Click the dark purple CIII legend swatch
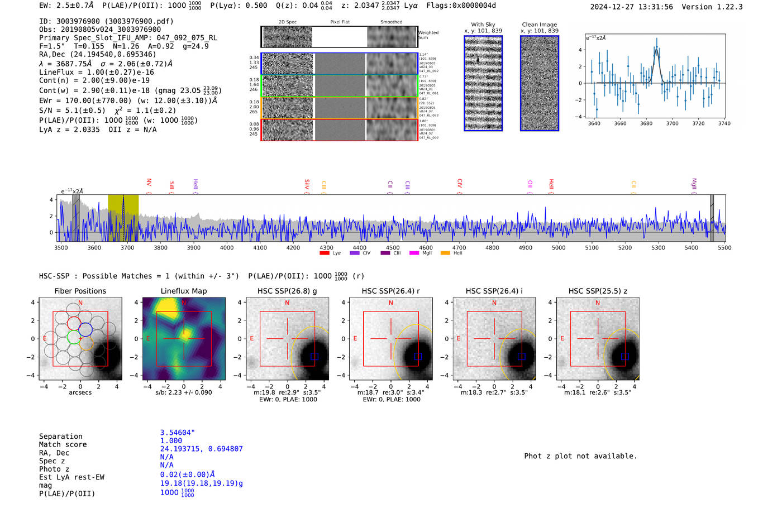782x532 pixels. click(385, 253)
